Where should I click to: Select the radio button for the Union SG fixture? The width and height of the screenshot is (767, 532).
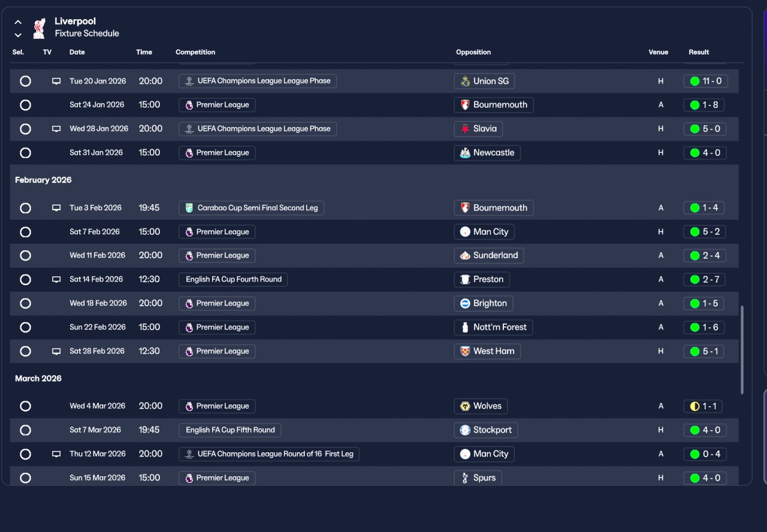point(25,81)
